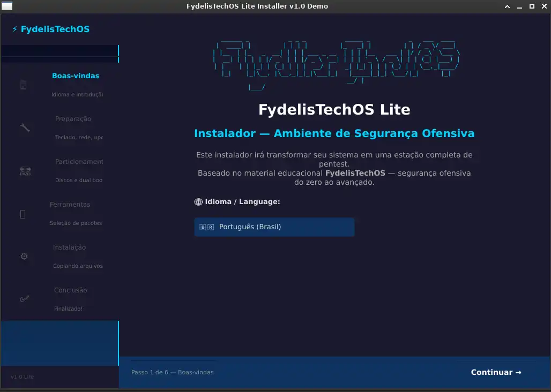Click the wrench icon next to Preparação
The height and width of the screenshot is (392, 551).
pos(25,128)
